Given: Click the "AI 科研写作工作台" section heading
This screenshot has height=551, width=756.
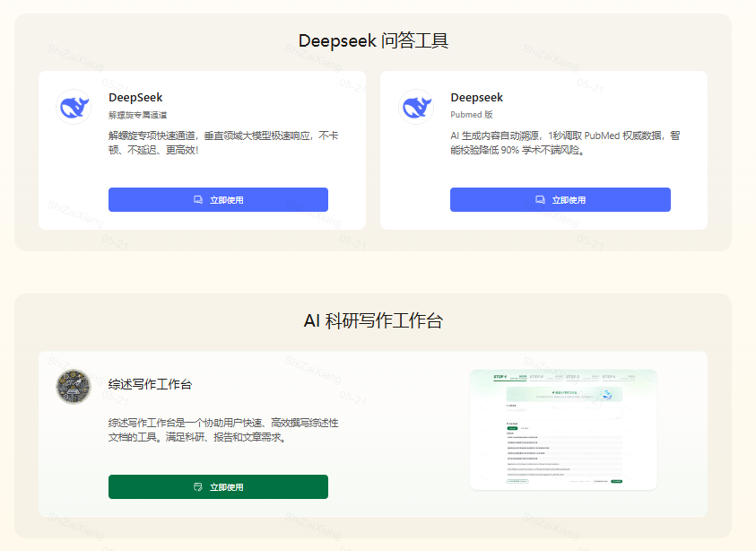Looking at the screenshot, I should click(x=373, y=320).
